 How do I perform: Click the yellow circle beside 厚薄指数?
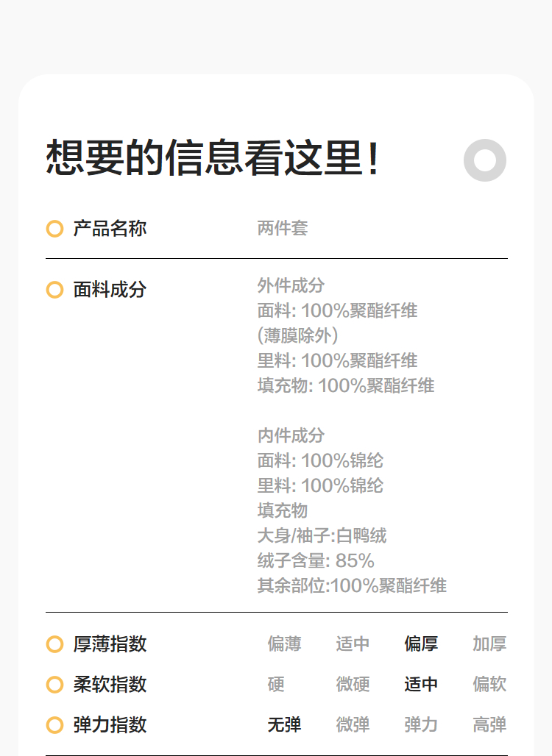pos(54,644)
